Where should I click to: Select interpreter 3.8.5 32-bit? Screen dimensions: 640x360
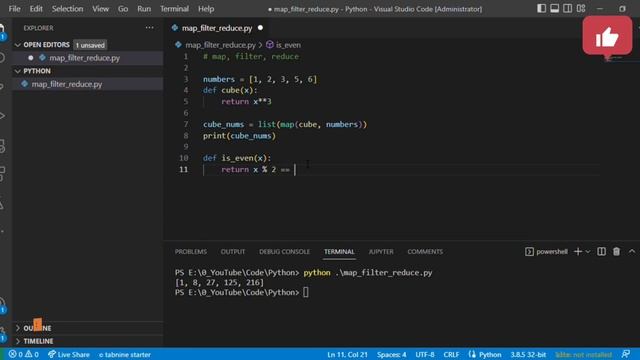coord(528,354)
